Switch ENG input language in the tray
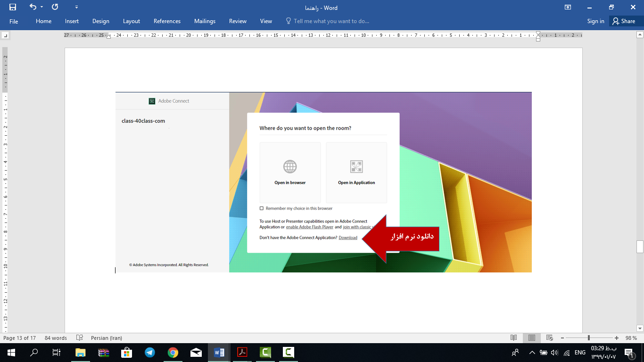This screenshot has width=644, height=362. coord(580,353)
